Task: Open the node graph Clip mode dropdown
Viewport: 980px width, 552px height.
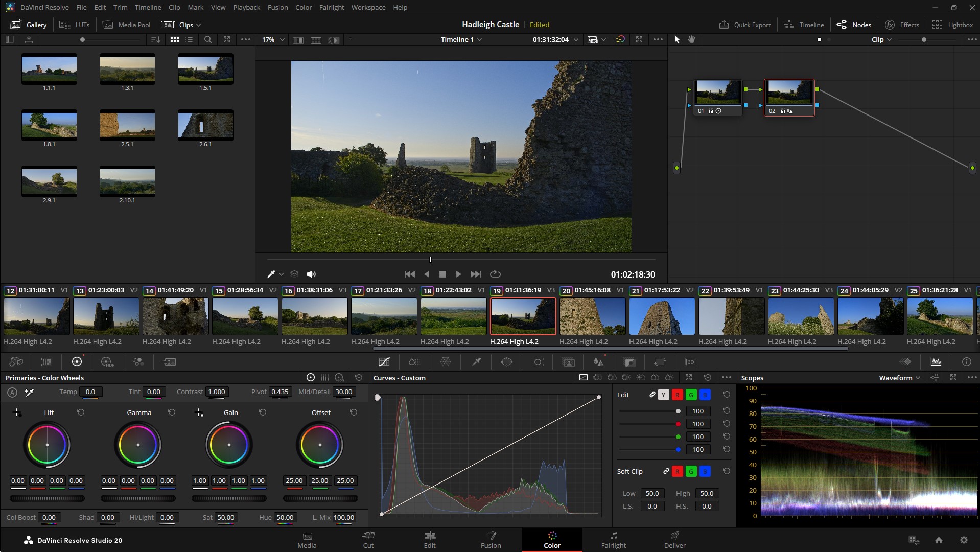Action: 881,39
